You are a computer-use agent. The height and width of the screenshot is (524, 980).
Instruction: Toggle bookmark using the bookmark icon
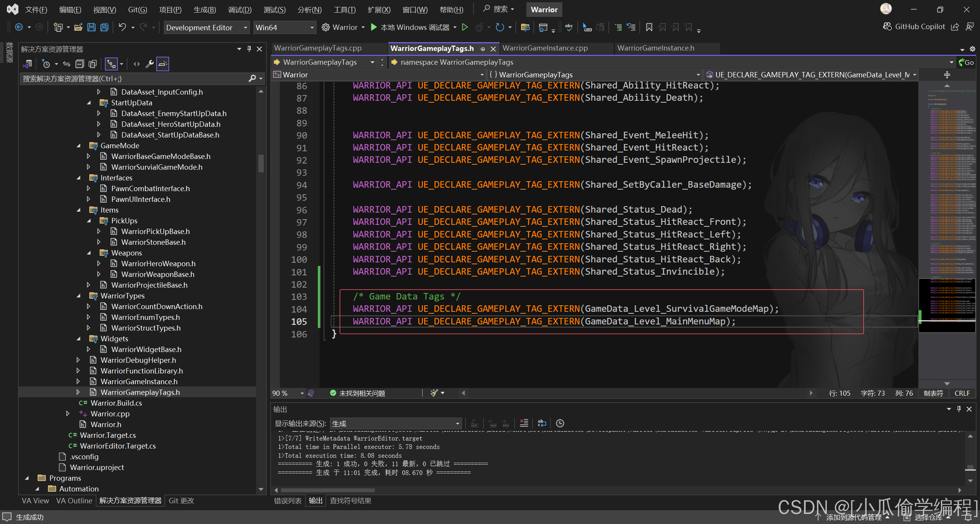tap(649, 27)
